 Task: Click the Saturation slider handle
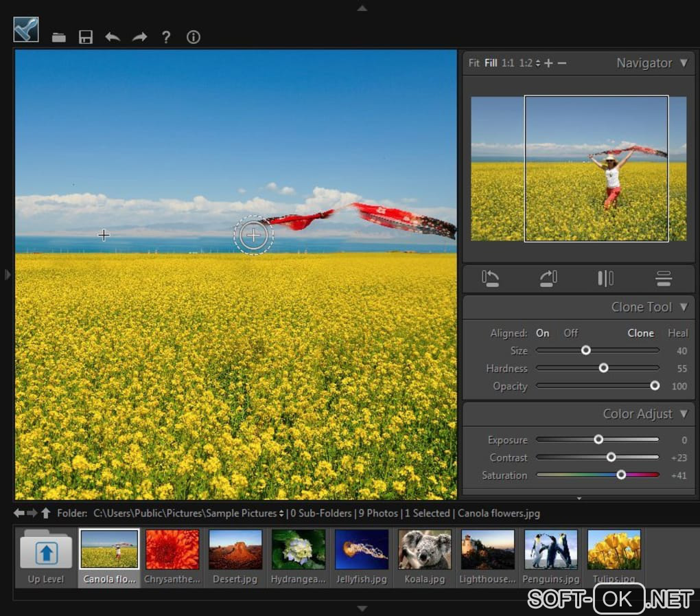621,475
